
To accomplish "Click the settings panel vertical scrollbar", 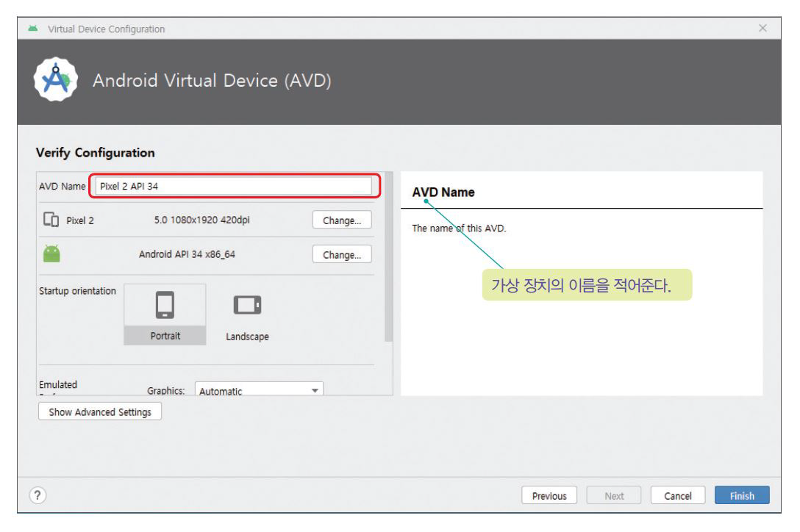I will coord(389,257).
